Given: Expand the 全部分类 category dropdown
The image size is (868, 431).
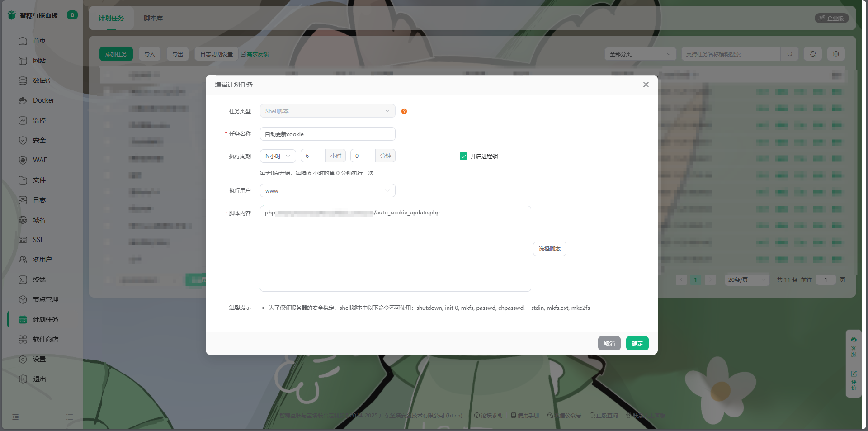Looking at the screenshot, I should point(640,54).
